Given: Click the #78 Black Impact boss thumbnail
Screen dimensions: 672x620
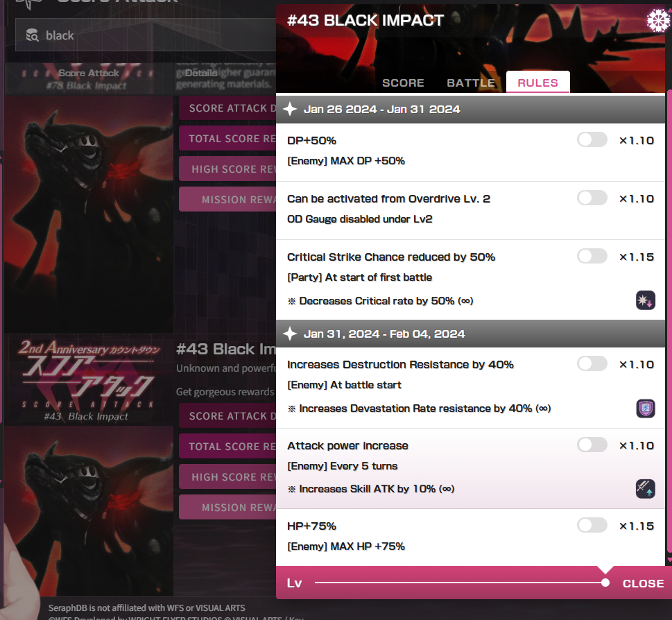Looking at the screenshot, I should click(89, 214).
